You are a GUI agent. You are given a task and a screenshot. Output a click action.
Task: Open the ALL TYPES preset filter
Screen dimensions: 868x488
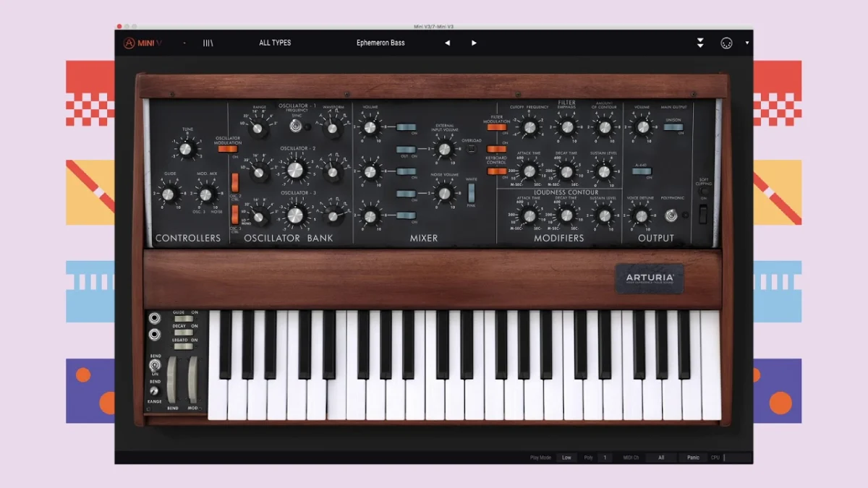(275, 43)
